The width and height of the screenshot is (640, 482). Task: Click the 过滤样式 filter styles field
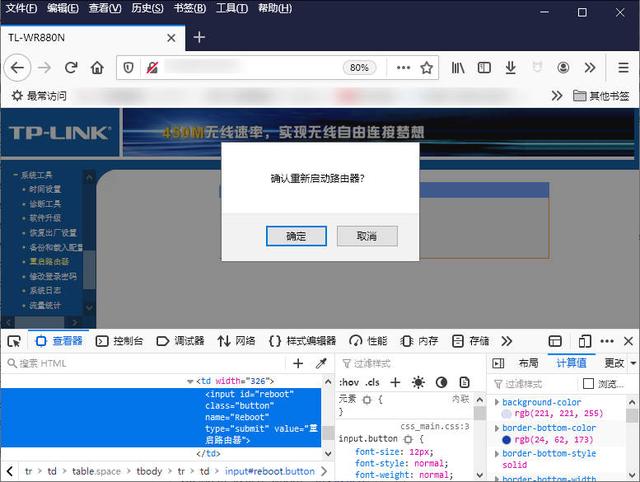pyautogui.click(x=410, y=363)
